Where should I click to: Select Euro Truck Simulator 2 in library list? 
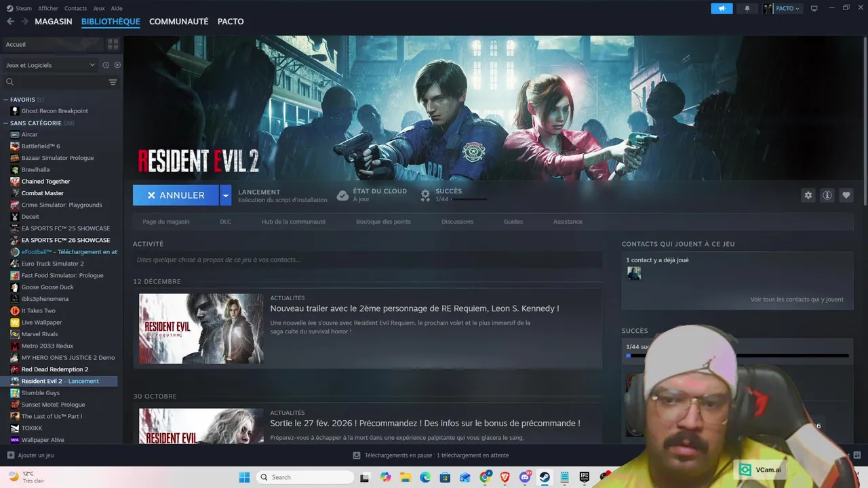53,264
